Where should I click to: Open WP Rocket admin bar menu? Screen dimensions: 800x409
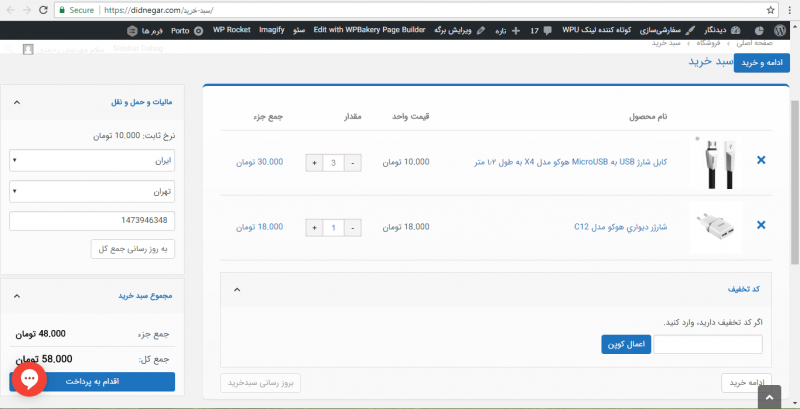click(x=231, y=31)
